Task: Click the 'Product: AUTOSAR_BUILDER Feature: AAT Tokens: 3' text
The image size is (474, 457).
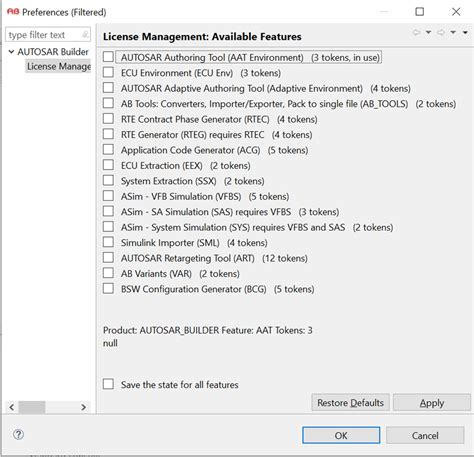Action: coord(208,330)
